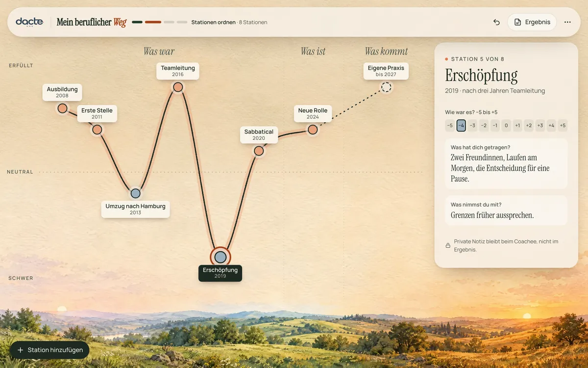Click the Erschöpfung title in the station panel
The width and height of the screenshot is (588, 368).
481,76
